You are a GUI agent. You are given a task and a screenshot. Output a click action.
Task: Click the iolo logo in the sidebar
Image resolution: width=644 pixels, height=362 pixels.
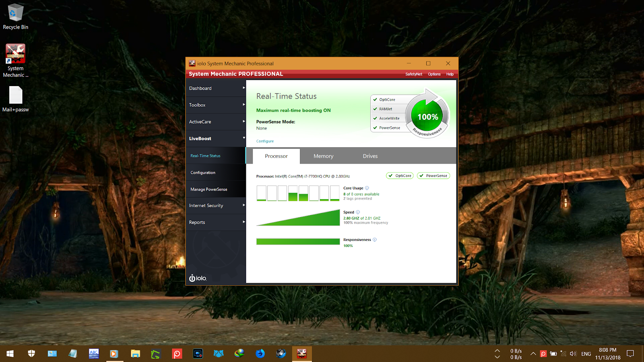[198, 278]
